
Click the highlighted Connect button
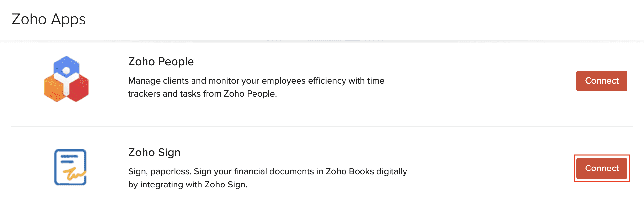(x=602, y=168)
